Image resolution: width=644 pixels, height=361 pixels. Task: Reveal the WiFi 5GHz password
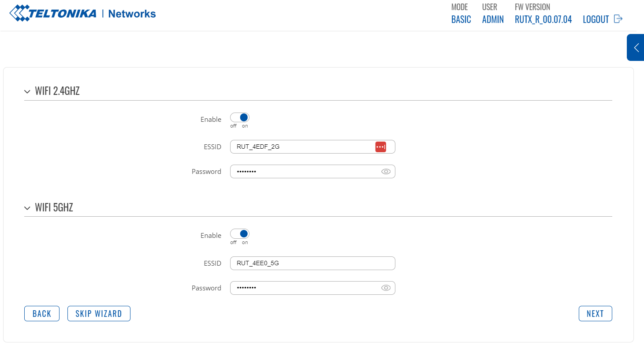click(x=386, y=288)
